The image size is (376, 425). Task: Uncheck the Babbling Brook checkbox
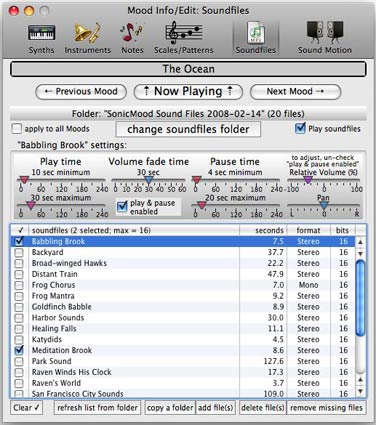point(19,241)
